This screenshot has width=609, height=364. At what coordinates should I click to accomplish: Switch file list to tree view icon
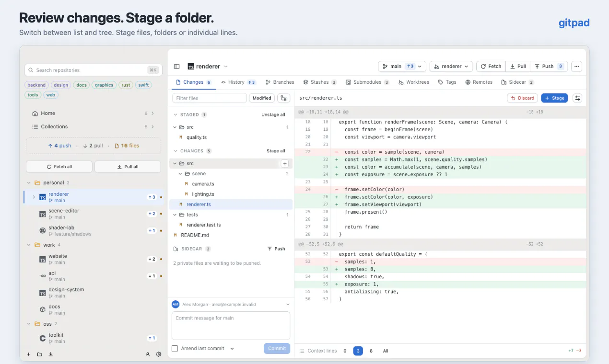pos(284,98)
